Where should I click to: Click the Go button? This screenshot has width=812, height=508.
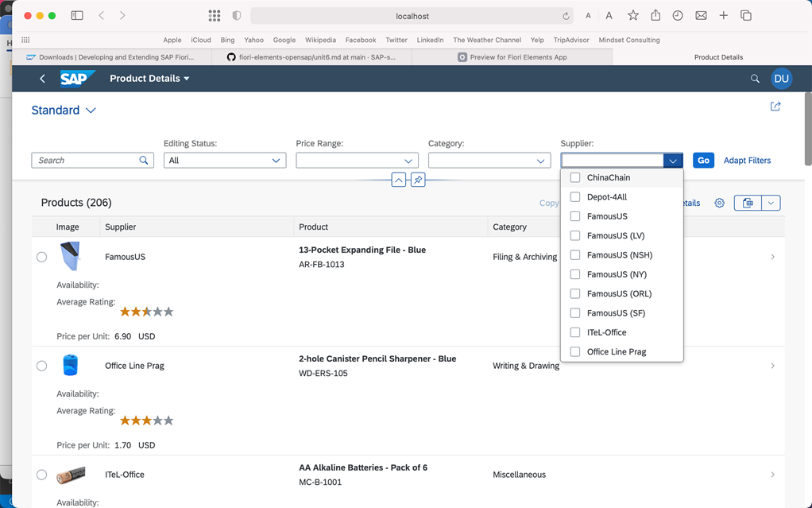click(703, 160)
